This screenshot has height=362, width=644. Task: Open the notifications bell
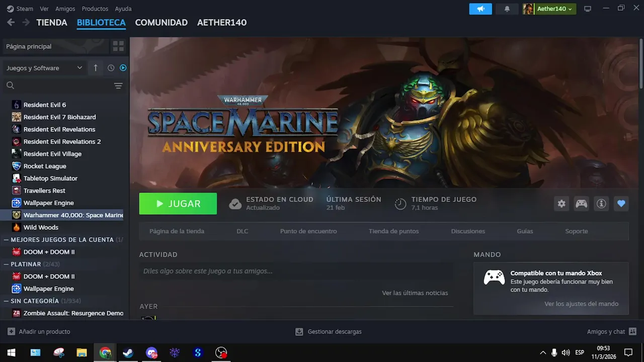coord(507,9)
